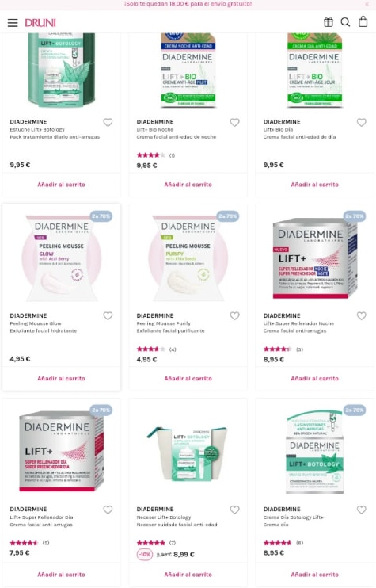376x588 pixels.
Task: Open Lift+ Super Rellenador Noche product title
Action: [298, 323]
